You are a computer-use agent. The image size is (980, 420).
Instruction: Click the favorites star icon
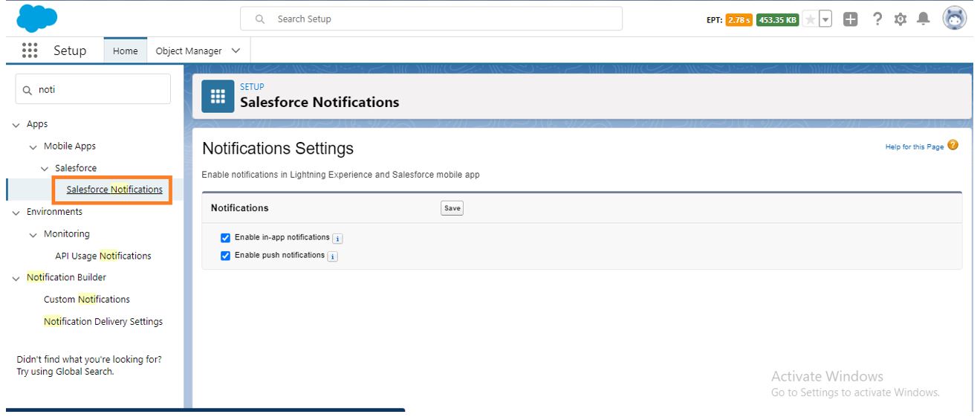[x=810, y=20]
